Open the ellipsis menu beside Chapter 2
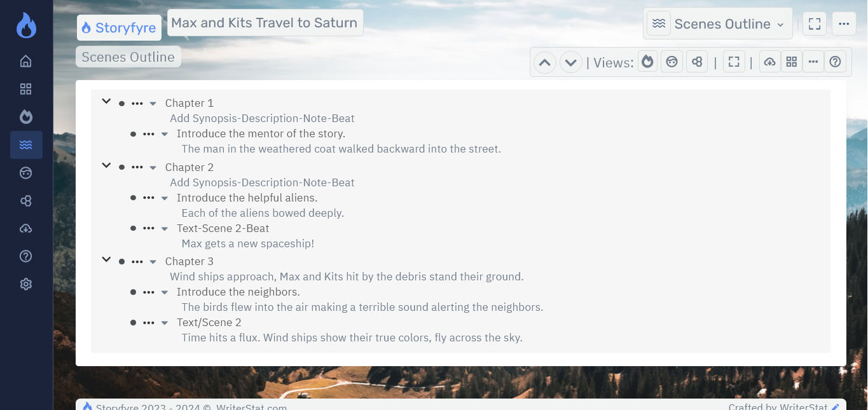 (136, 167)
